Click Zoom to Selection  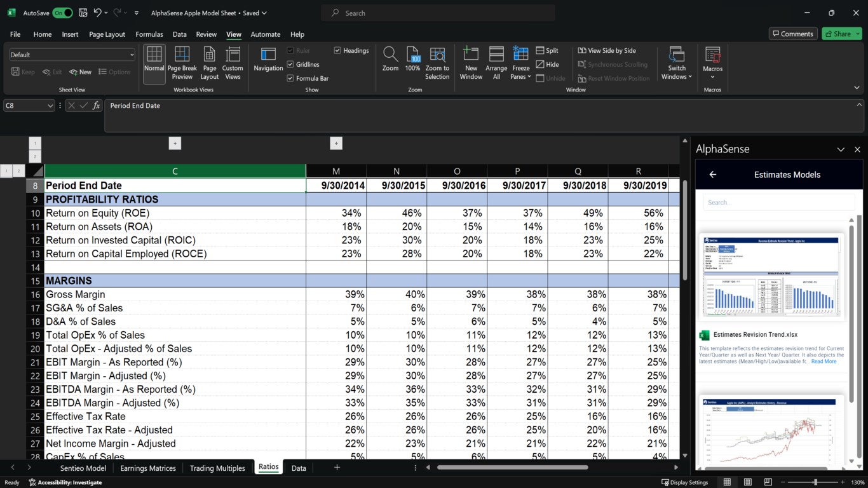tap(437, 64)
